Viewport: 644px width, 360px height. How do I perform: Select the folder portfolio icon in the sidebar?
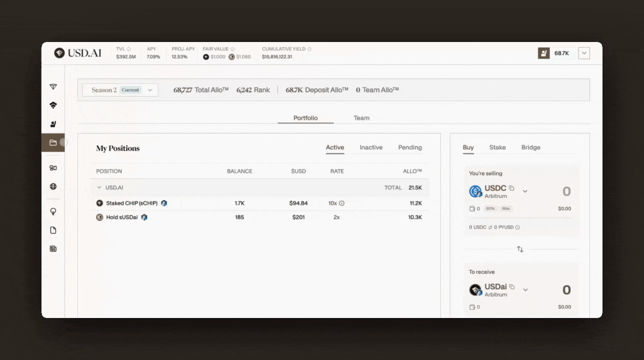tap(53, 142)
